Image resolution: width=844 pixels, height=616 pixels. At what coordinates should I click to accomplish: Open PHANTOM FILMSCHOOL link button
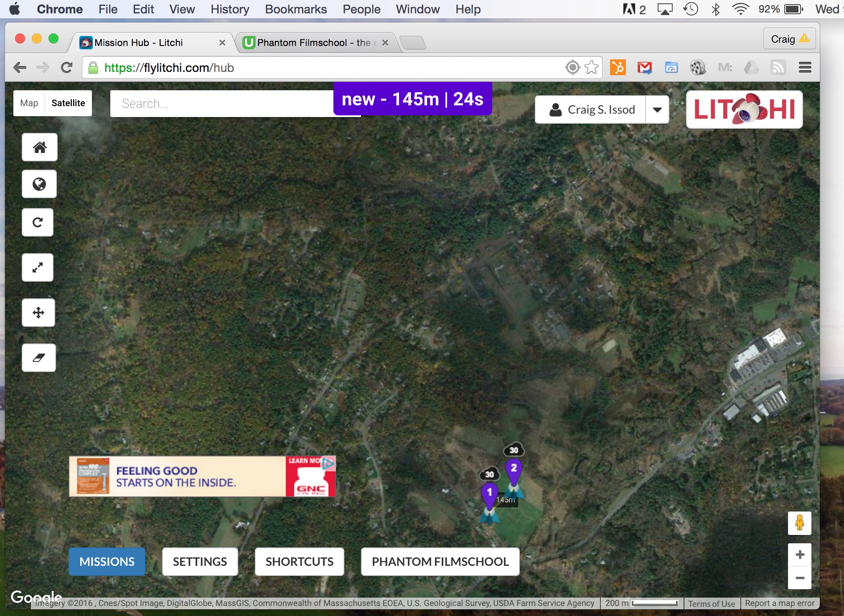click(440, 562)
